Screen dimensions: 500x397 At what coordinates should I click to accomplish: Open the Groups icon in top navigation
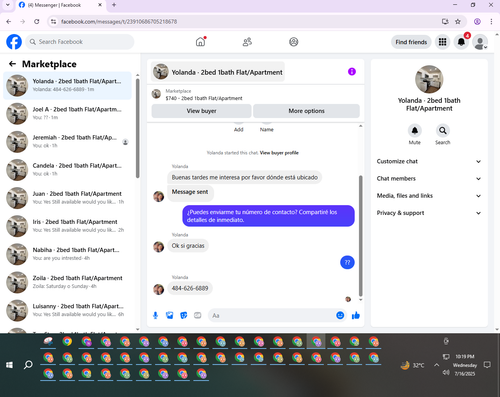click(293, 42)
